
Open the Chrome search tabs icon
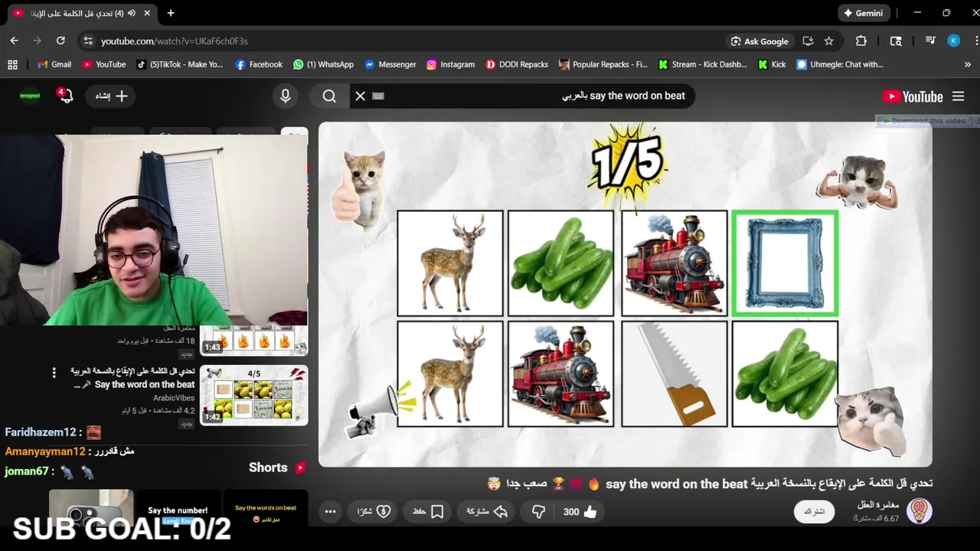(896, 41)
